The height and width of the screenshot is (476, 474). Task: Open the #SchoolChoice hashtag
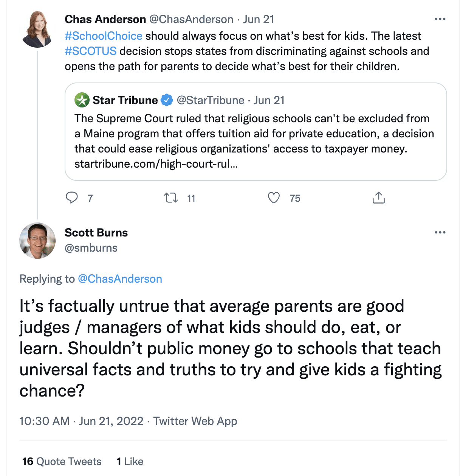104,36
